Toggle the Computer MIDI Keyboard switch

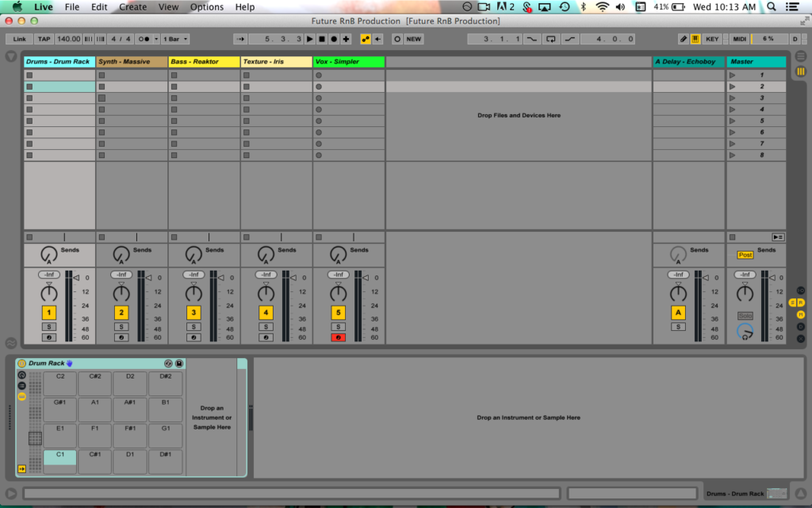click(695, 39)
